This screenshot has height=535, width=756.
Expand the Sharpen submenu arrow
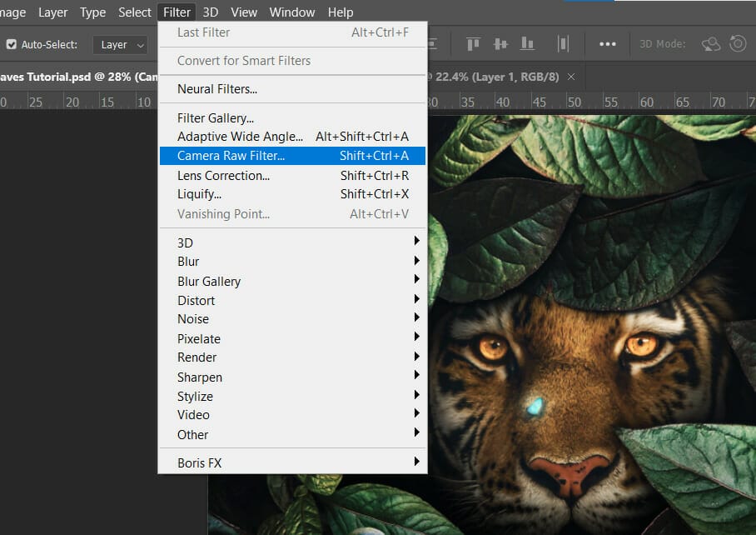416,377
